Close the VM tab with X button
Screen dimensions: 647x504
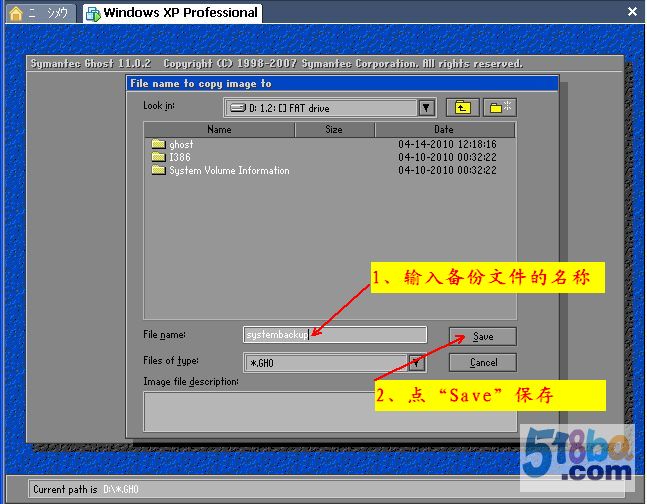click(x=632, y=12)
